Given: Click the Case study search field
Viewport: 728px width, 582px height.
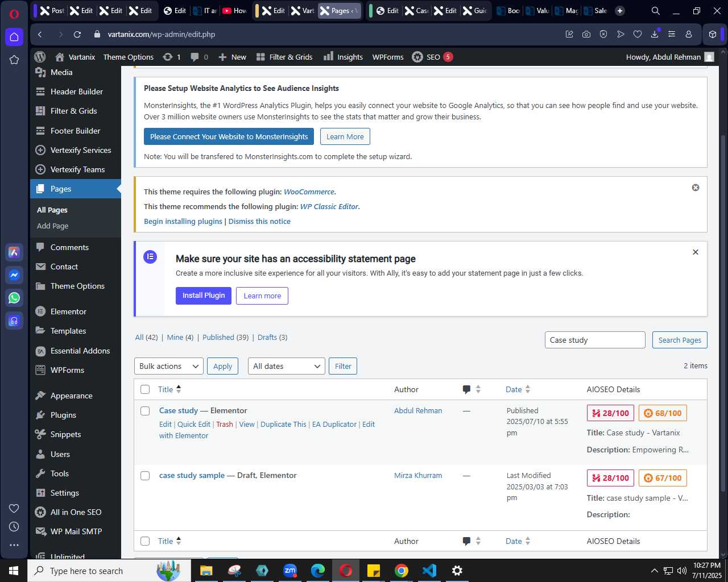Looking at the screenshot, I should (x=595, y=340).
